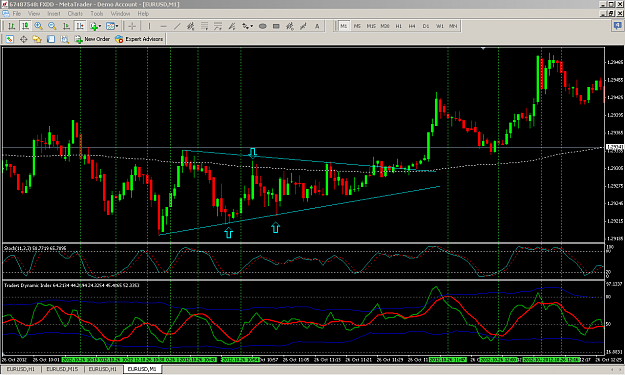
Task: Select the M5 timeframe
Action: click(x=357, y=26)
